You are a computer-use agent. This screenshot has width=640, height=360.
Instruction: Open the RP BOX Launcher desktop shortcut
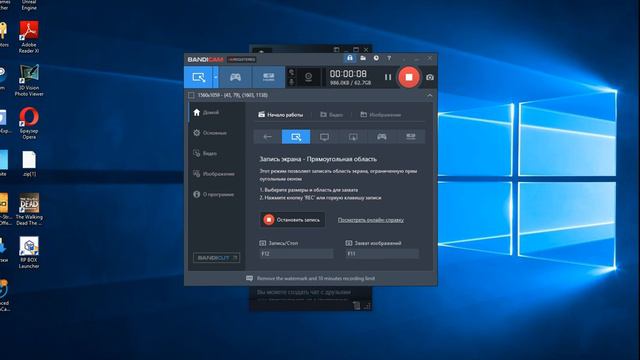(29, 252)
